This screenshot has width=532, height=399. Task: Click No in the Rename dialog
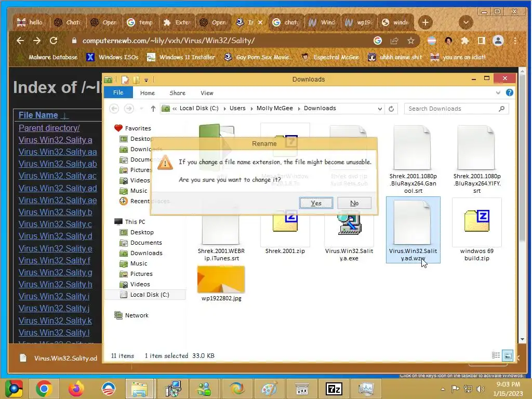pyautogui.click(x=354, y=203)
